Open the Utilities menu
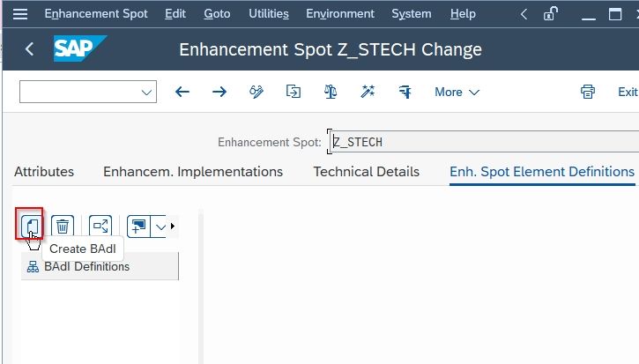 pyautogui.click(x=269, y=14)
